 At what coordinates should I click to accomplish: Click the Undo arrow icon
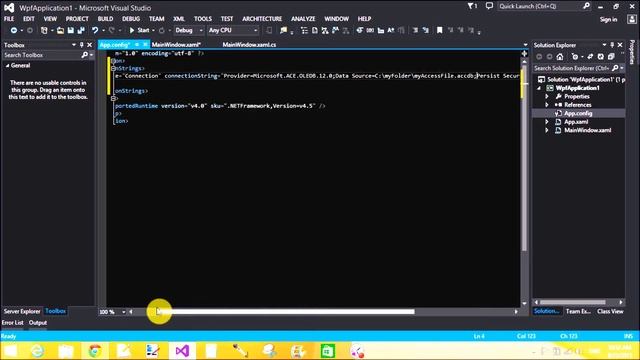[95, 30]
